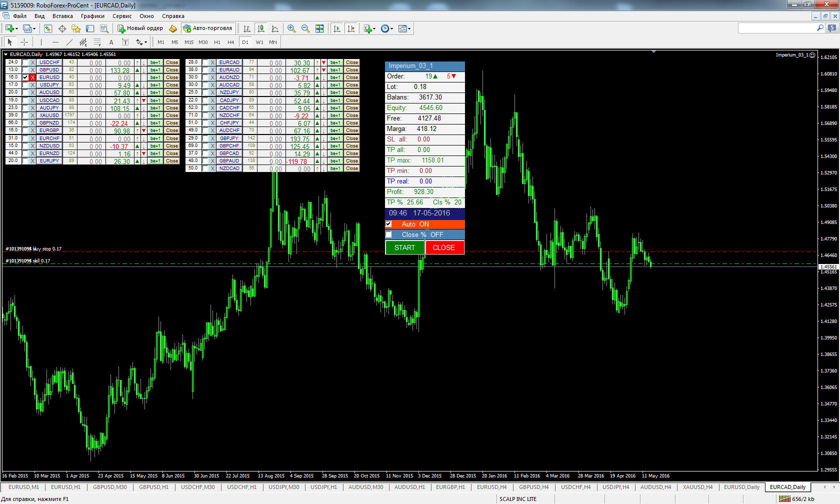840x504 pixels.
Task: Draw a trendline tool
Action: pos(69,42)
